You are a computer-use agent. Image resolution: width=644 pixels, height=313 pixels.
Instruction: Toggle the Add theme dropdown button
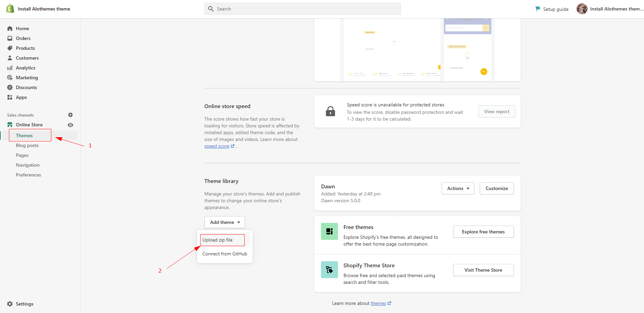point(224,222)
